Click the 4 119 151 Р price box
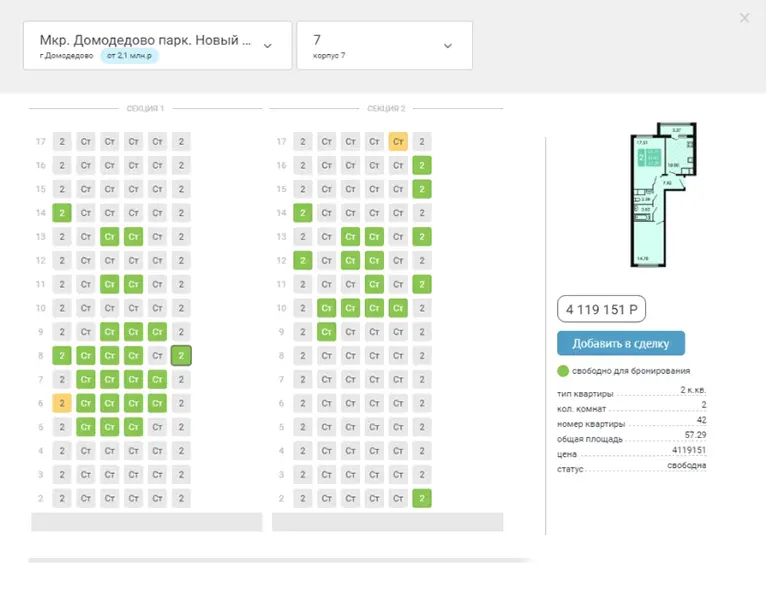Viewport: 768px width, 601px height. click(608, 310)
